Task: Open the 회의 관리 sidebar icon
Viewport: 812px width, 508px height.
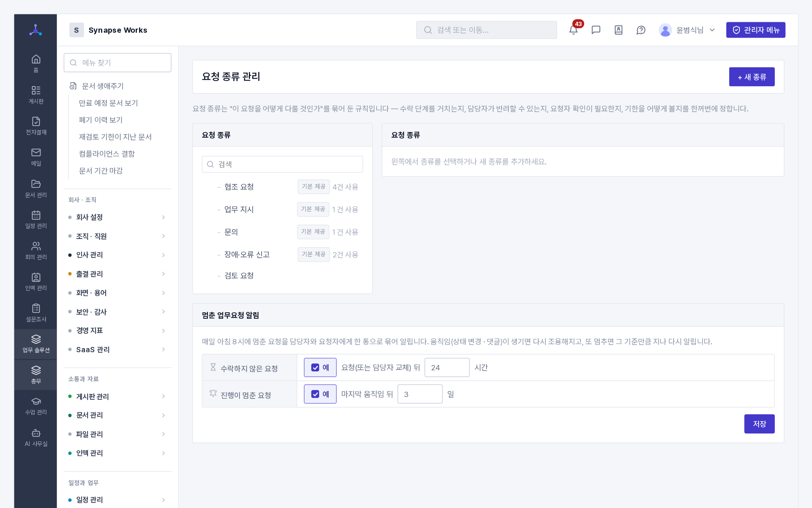Action: click(x=36, y=251)
